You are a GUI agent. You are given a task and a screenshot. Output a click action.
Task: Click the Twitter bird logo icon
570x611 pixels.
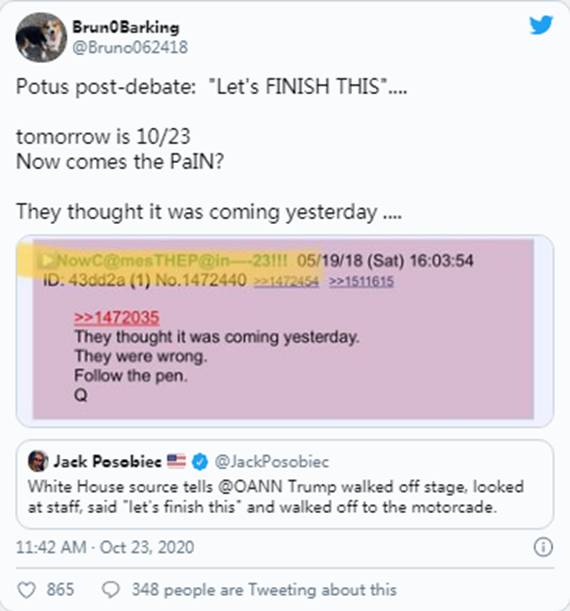click(541, 25)
